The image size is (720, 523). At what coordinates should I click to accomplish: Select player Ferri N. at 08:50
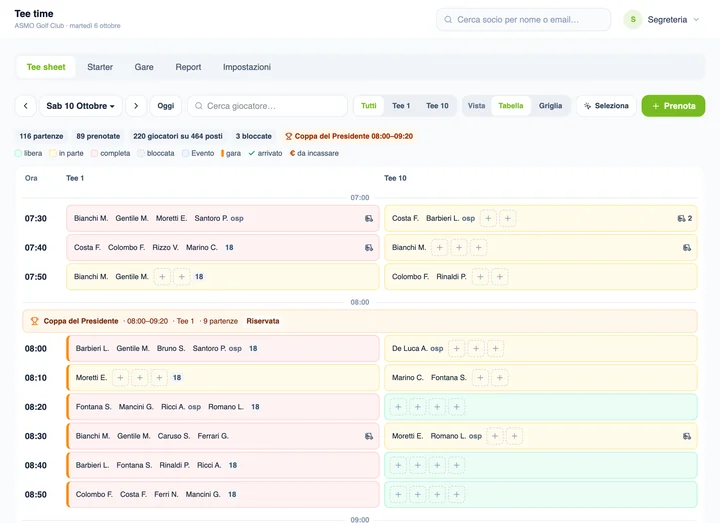click(166, 495)
